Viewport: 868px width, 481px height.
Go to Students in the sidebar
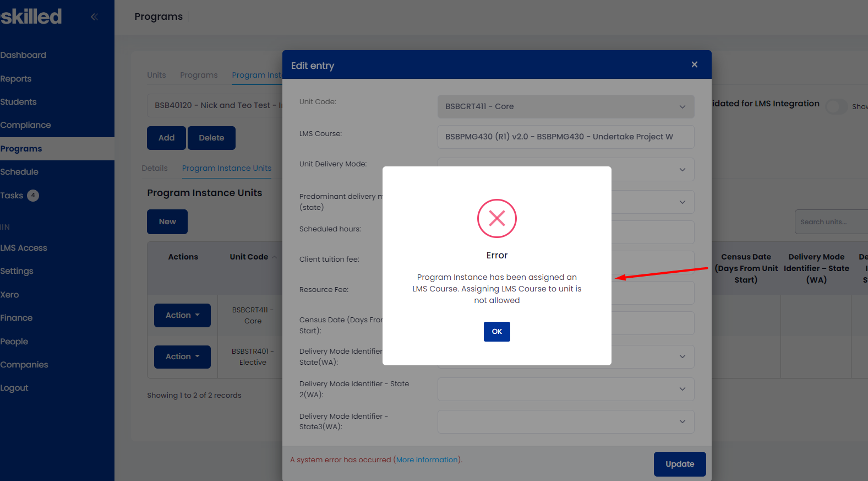click(x=18, y=102)
